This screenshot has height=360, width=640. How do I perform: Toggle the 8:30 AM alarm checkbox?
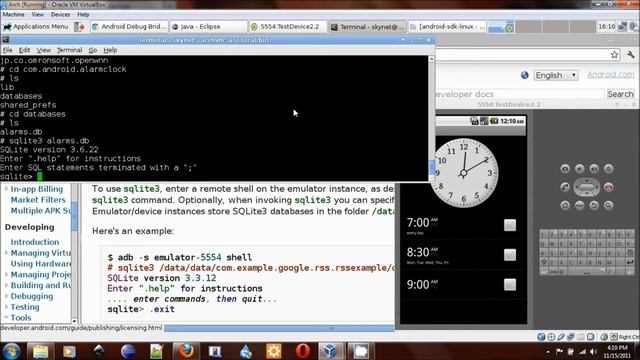(510, 255)
